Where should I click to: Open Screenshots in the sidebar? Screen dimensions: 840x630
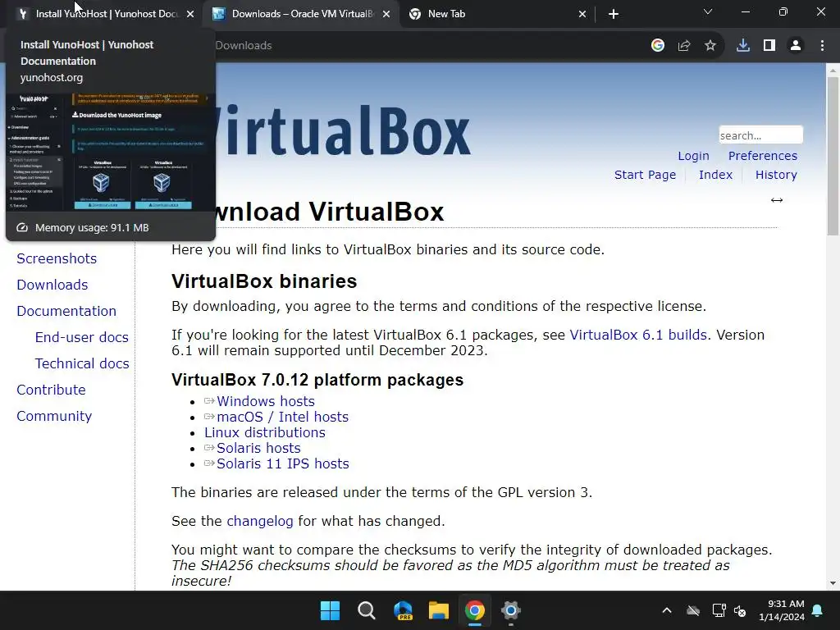click(x=57, y=258)
